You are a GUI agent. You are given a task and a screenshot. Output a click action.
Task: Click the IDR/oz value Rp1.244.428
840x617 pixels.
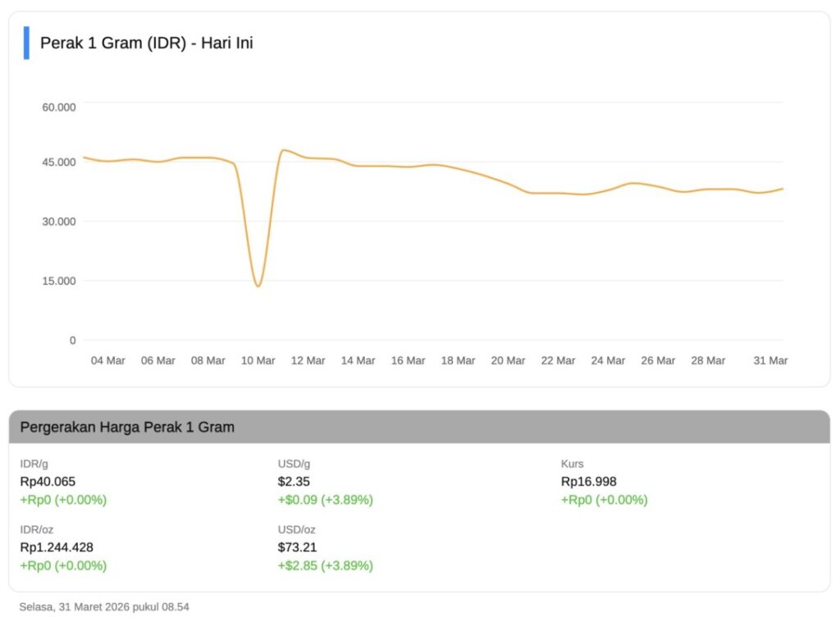click(x=56, y=547)
